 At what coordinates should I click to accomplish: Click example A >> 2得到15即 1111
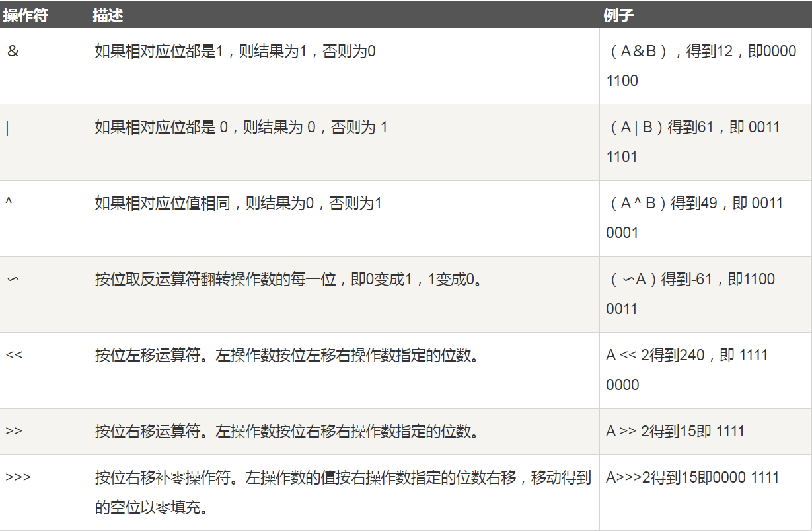pos(675,432)
